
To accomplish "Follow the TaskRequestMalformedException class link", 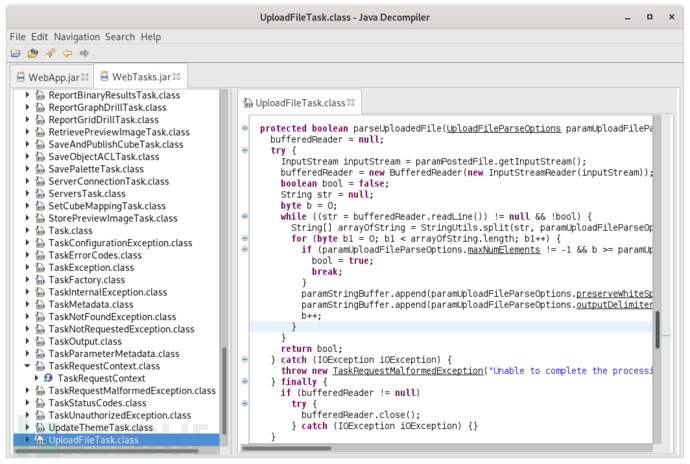I will [407, 371].
